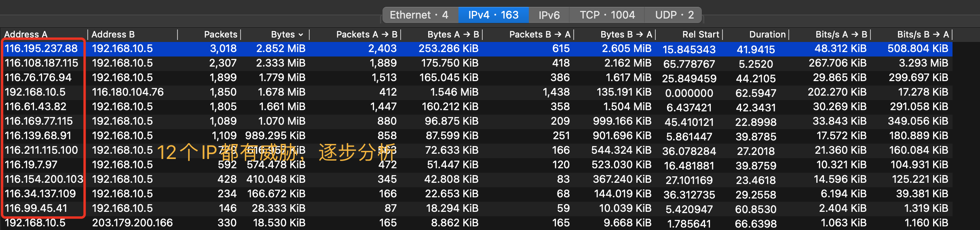Open the UDP · 2 tab
This screenshot has height=230, width=980.
coord(674,15)
